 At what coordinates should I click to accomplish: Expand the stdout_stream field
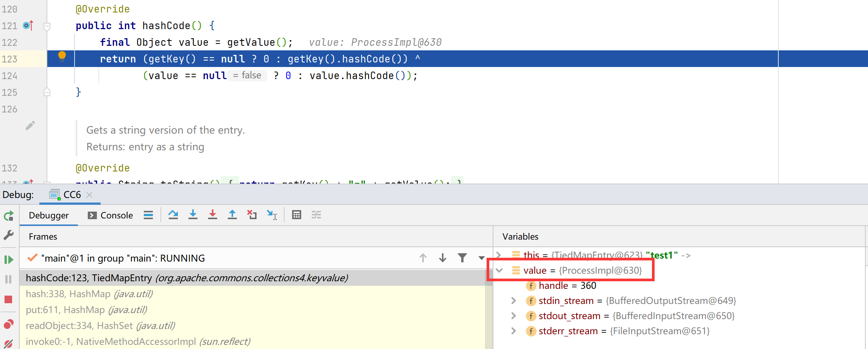pos(513,316)
